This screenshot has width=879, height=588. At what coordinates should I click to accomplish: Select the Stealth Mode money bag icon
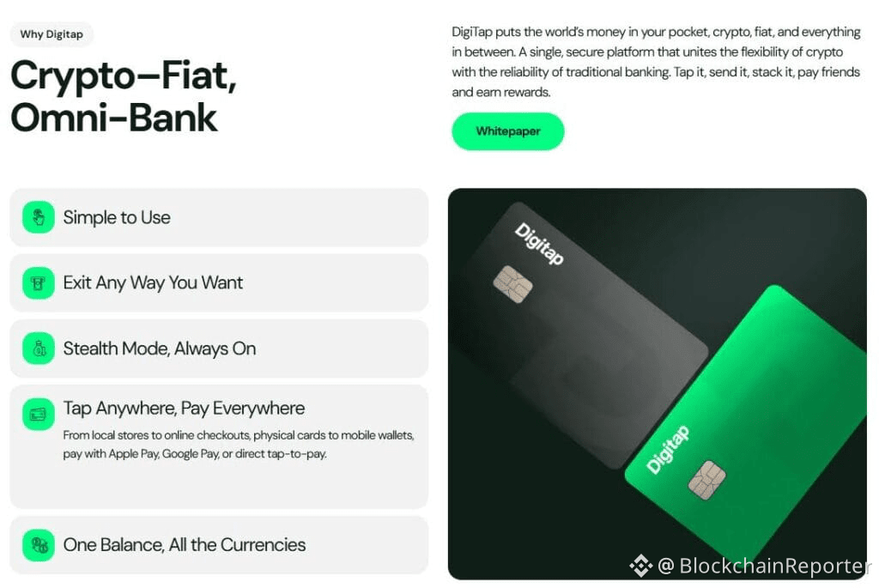(x=38, y=349)
